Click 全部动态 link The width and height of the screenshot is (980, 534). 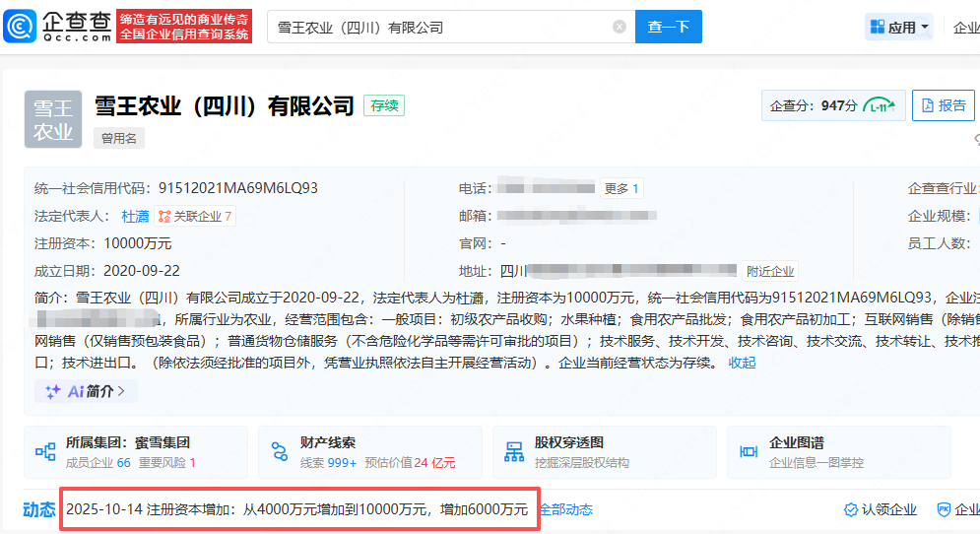(565, 509)
